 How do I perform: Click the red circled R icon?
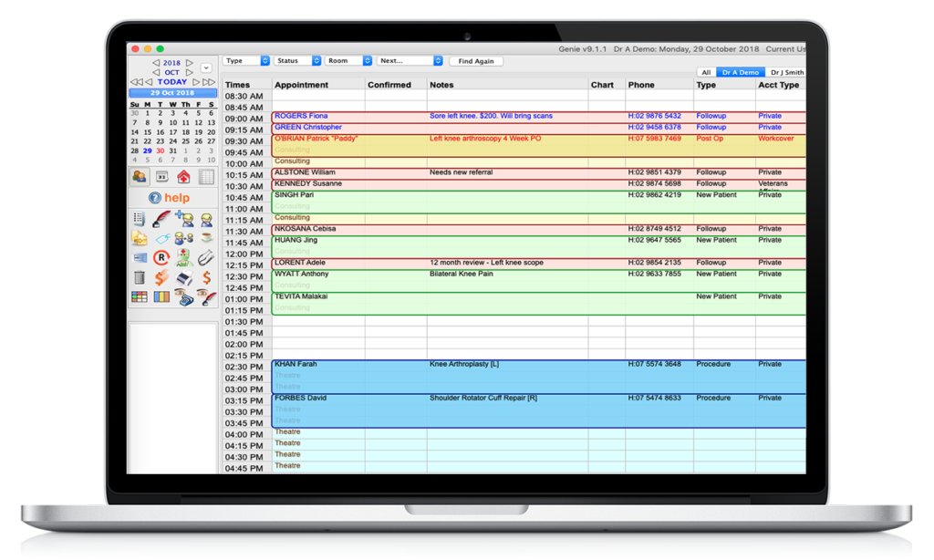pyautogui.click(x=161, y=258)
